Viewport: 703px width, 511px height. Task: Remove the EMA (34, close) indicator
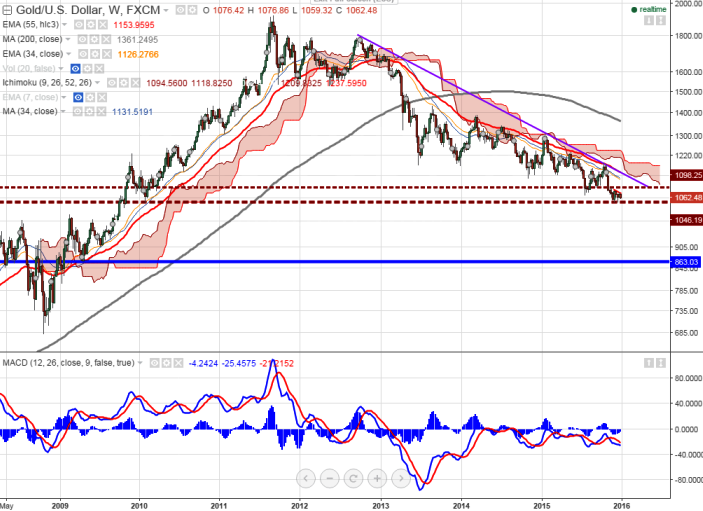[107, 54]
